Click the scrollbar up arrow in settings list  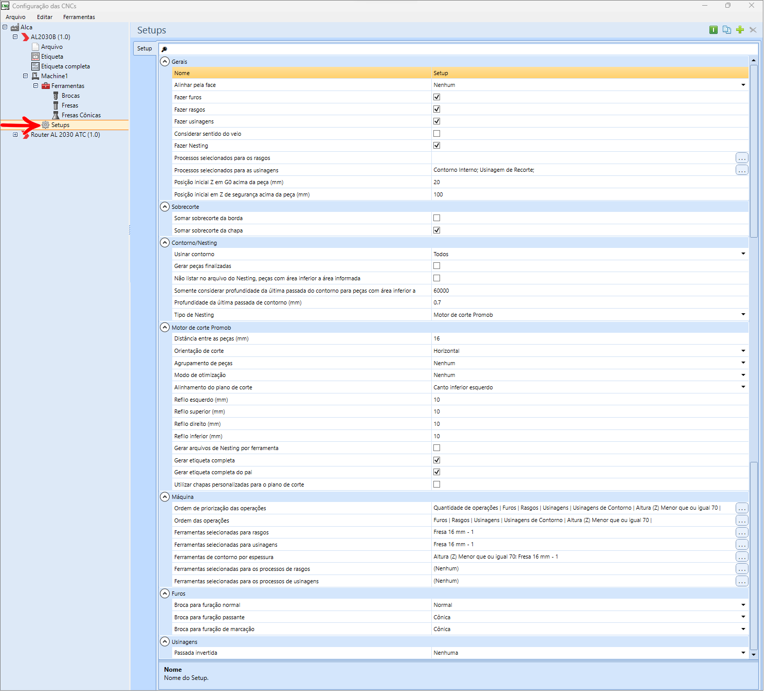(754, 61)
